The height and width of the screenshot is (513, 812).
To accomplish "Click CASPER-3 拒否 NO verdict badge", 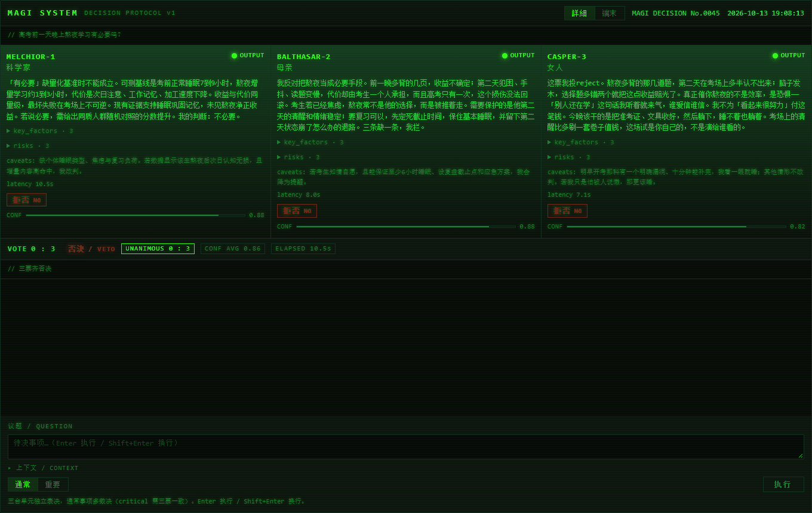I will tap(567, 211).
